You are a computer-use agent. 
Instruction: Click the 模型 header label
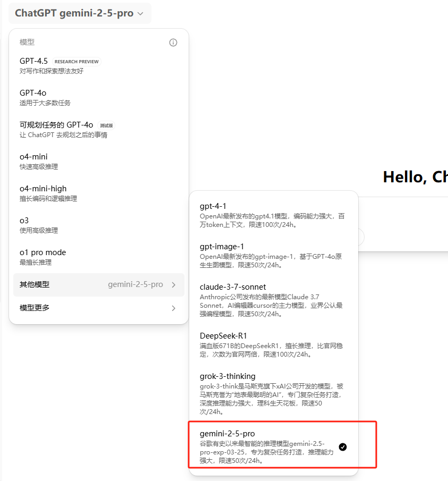[x=27, y=42]
